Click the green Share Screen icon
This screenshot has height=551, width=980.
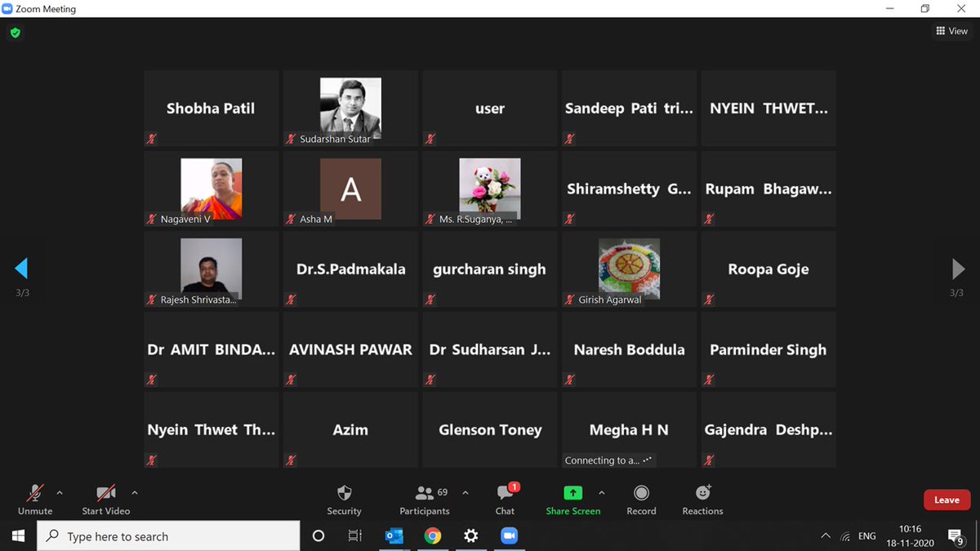click(573, 493)
